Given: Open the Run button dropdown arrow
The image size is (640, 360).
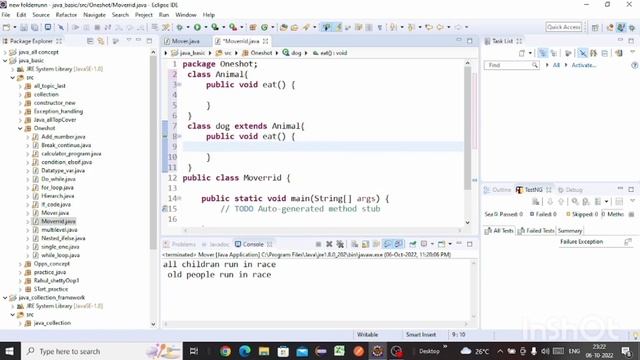Looking at the screenshot, I should (205, 27).
